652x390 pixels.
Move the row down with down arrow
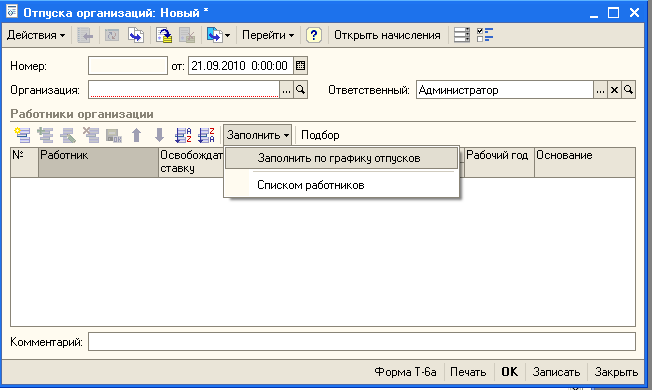pyautogui.click(x=159, y=135)
